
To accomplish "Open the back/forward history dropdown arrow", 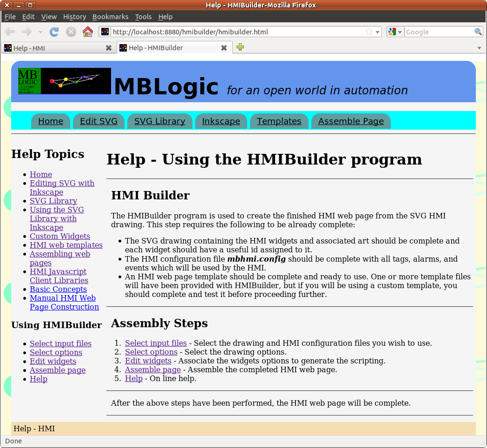I will [40, 33].
